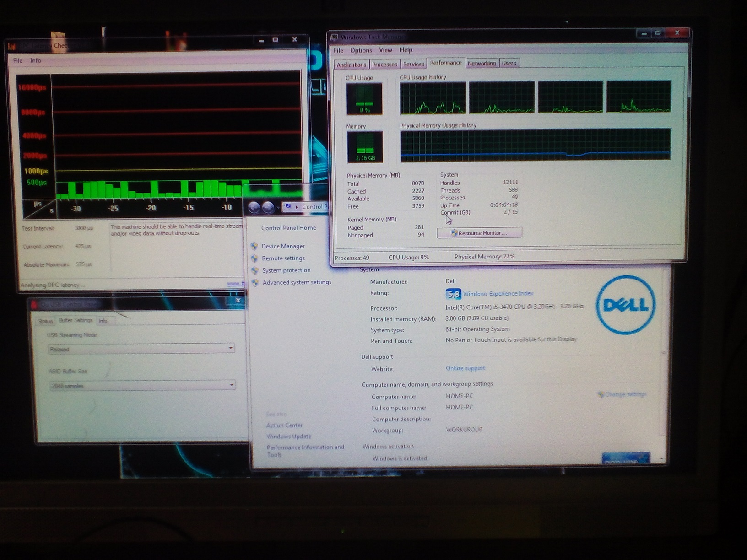The width and height of the screenshot is (747, 560).
Task: Click Remote settings shield icon
Action: (254, 258)
